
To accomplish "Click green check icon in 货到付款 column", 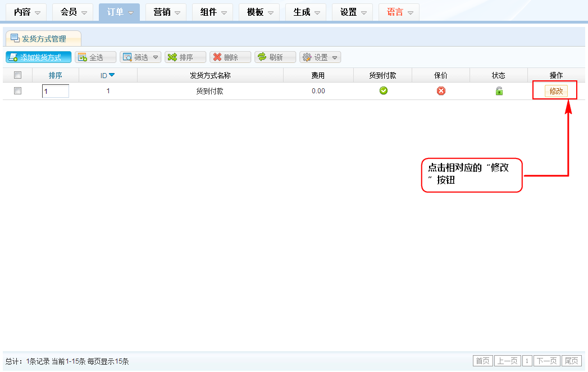I will click(x=384, y=91).
